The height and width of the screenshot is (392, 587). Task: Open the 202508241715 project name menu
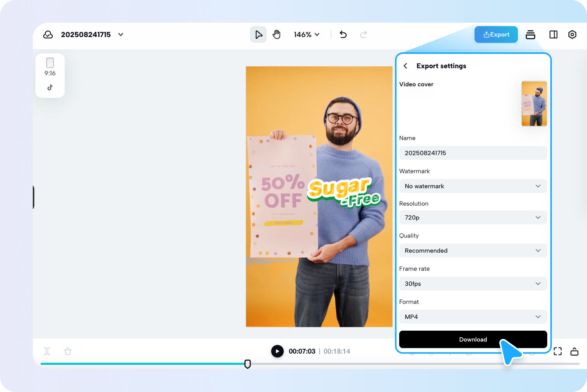tap(121, 34)
